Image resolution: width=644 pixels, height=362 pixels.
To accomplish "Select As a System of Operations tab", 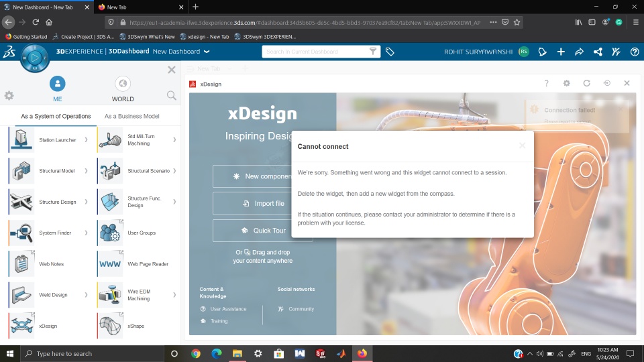I will coord(56,116).
